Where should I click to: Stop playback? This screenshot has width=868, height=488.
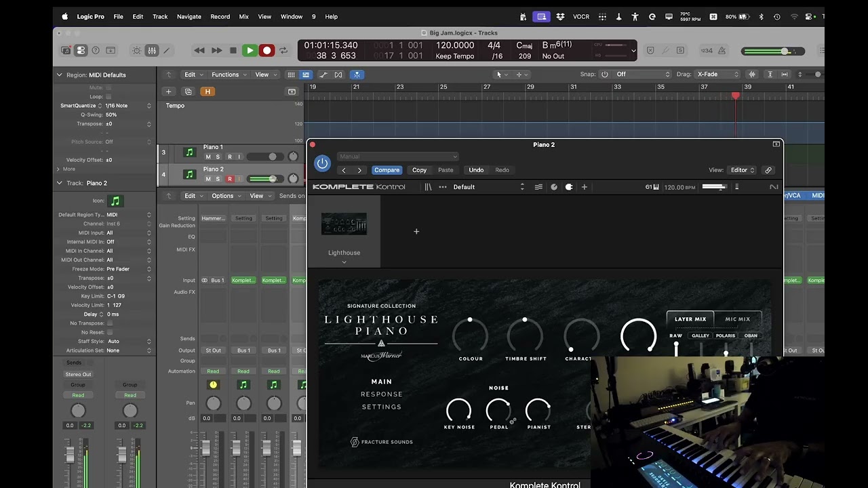click(233, 50)
